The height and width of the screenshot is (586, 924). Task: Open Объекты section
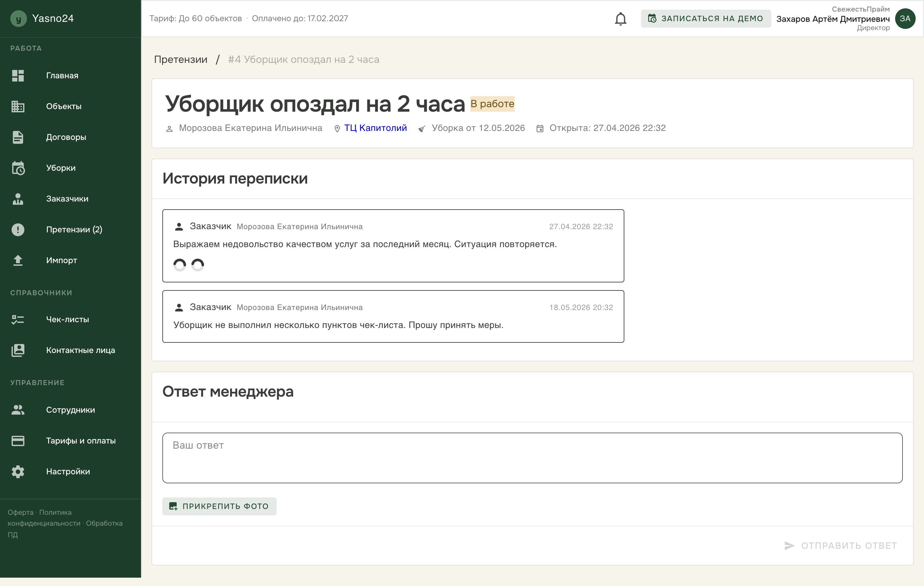(71, 106)
